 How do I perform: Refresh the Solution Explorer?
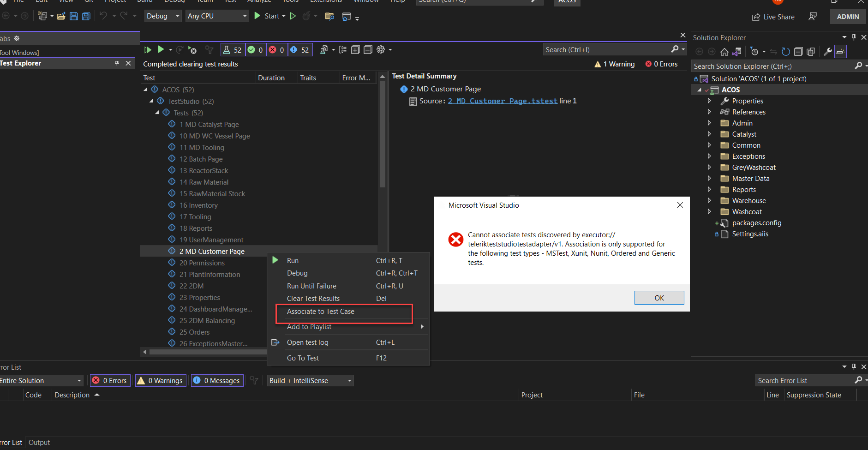(x=786, y=52)
